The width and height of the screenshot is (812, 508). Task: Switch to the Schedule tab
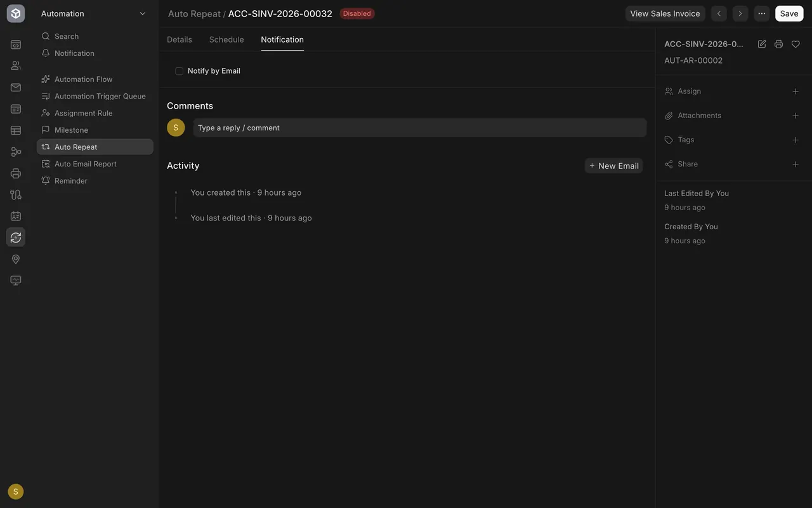pos(226,39)
